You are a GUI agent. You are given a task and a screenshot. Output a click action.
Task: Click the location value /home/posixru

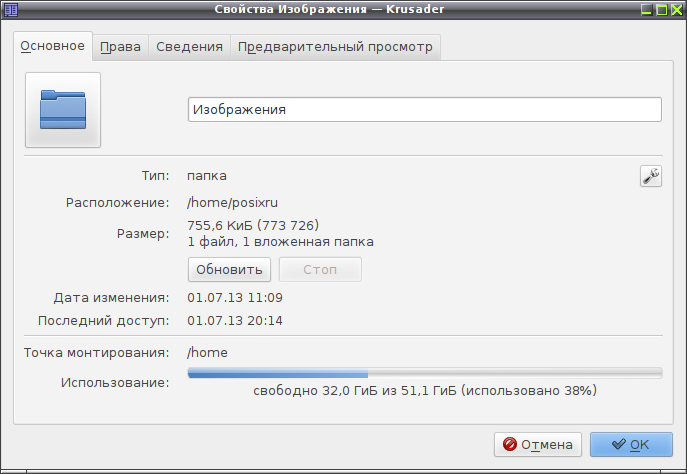coord(232,203)
